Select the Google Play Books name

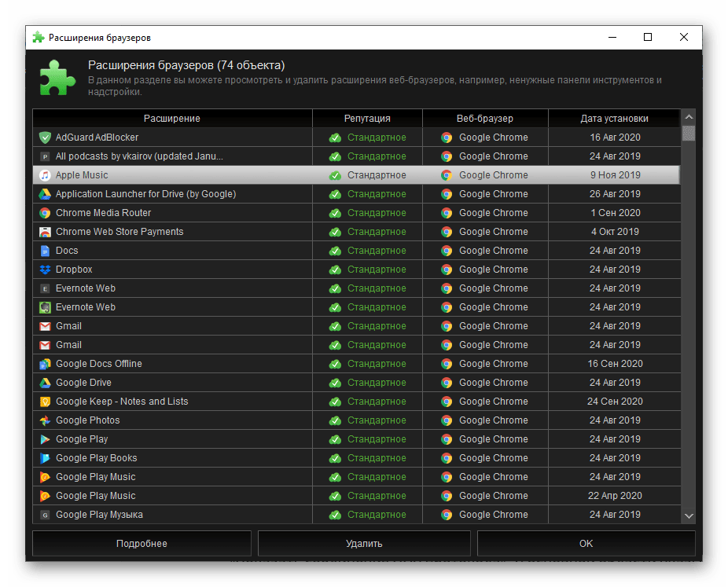(97, 458)
